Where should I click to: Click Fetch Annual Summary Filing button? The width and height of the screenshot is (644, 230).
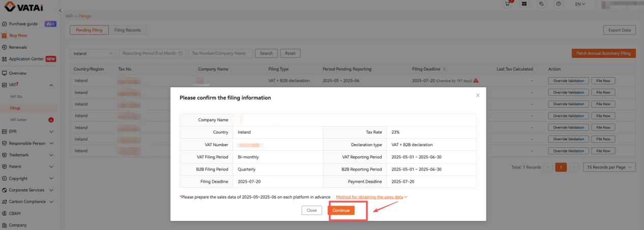pos(604,53)
